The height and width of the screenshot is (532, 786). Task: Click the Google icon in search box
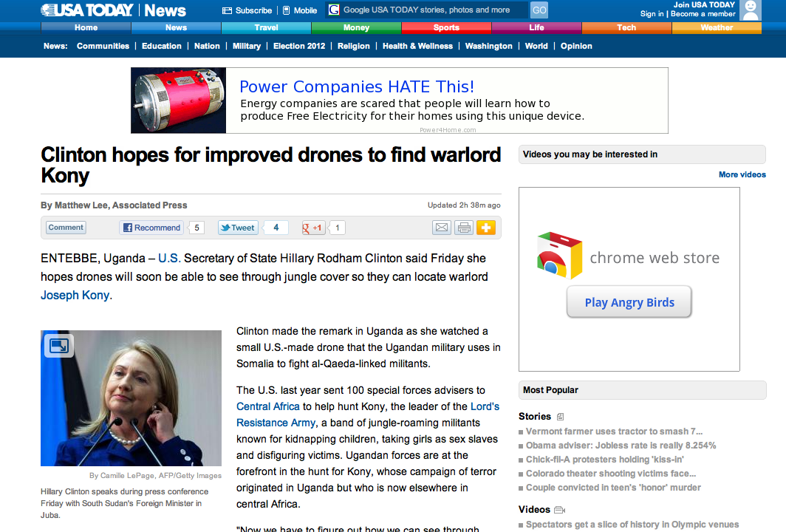(334, 10)
